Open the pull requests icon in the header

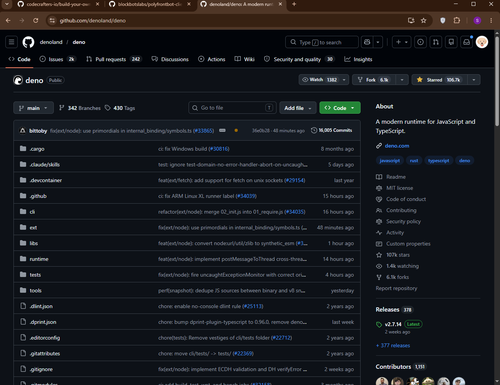tap(436, 42)
